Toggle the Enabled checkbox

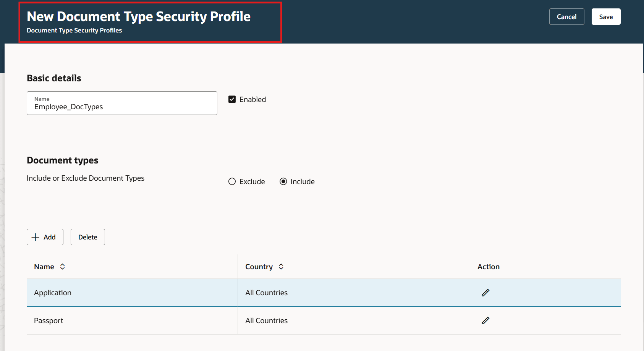[x=232, y=99]
